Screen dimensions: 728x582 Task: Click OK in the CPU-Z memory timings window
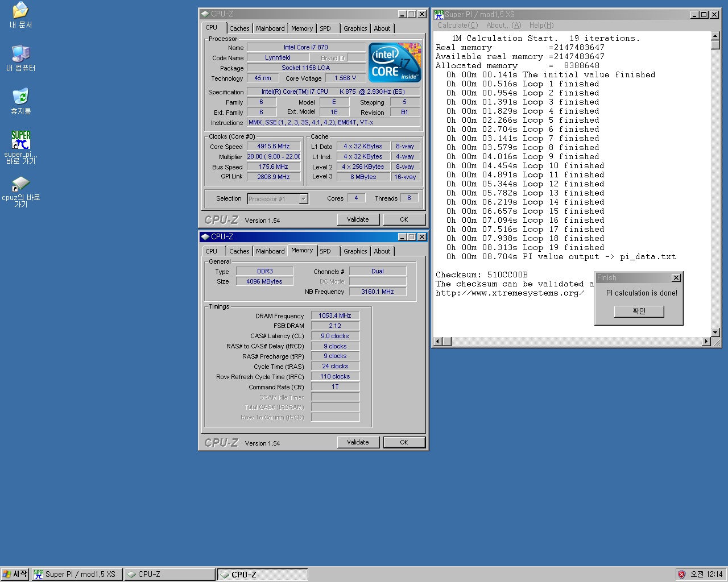pyautogui.click(x=404, y=442)
